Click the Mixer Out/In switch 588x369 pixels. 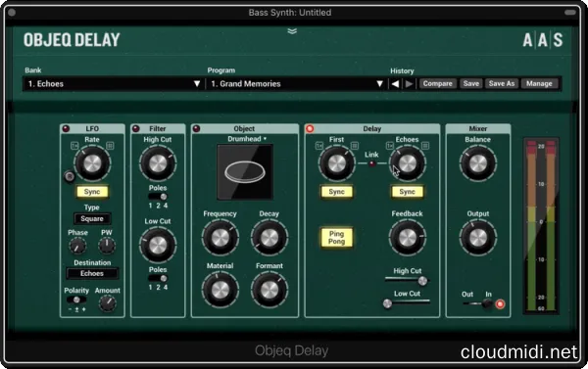(x=478, y=303)
